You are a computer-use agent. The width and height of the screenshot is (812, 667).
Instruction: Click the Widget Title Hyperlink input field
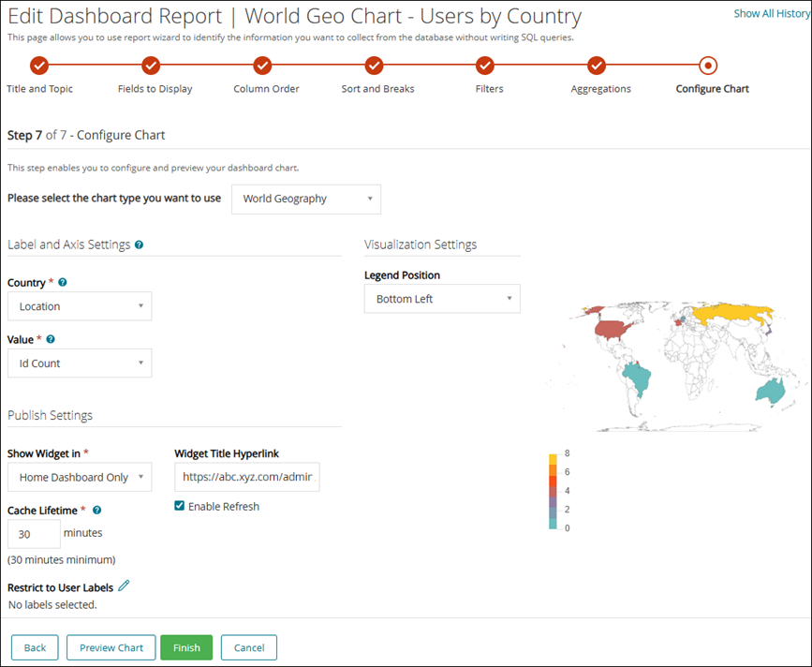247,477
